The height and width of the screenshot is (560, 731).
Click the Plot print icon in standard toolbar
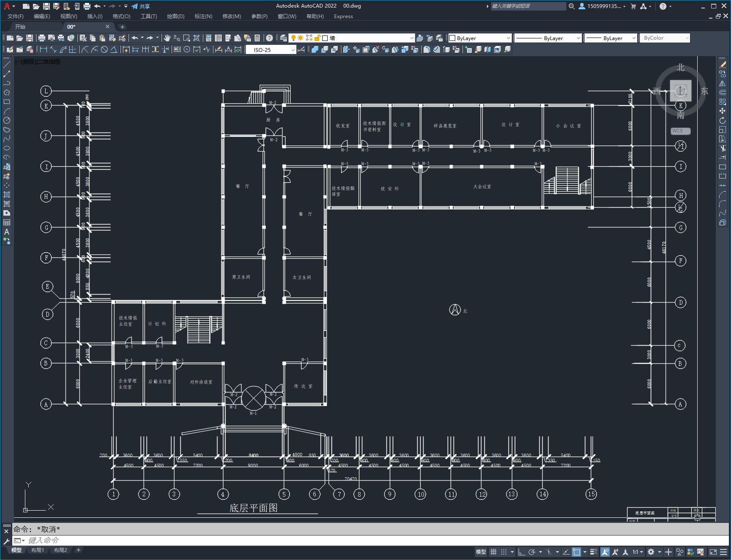pos(42,38)
